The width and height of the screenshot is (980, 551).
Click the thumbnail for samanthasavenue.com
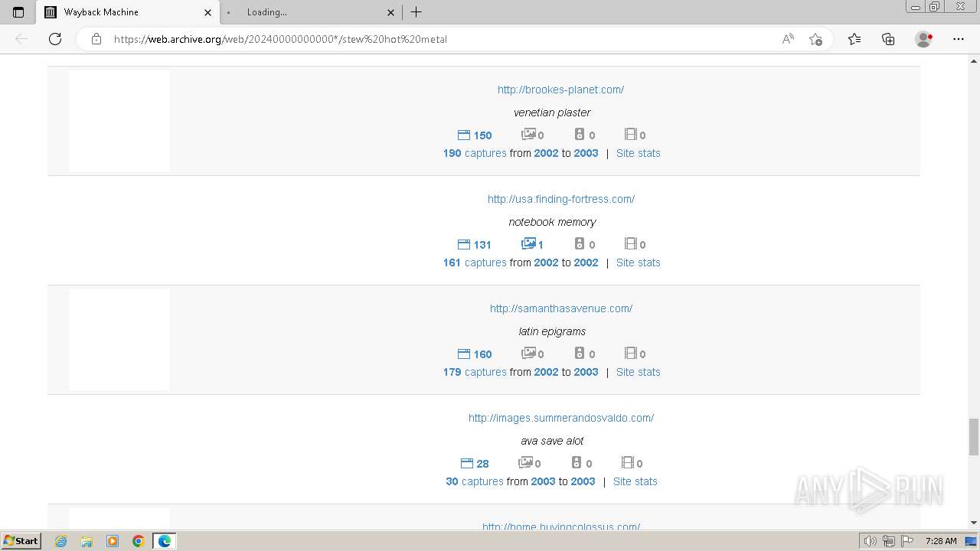point(119,340)
